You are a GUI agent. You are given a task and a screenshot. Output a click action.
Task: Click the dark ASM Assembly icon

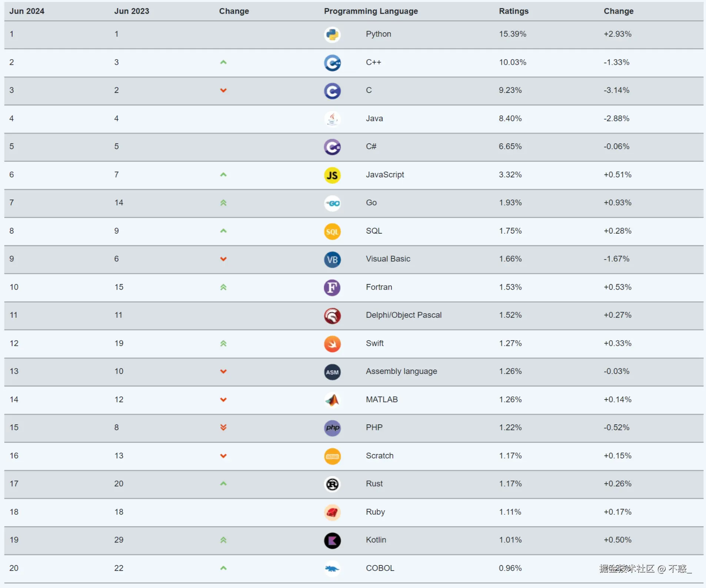pos(332,372)
